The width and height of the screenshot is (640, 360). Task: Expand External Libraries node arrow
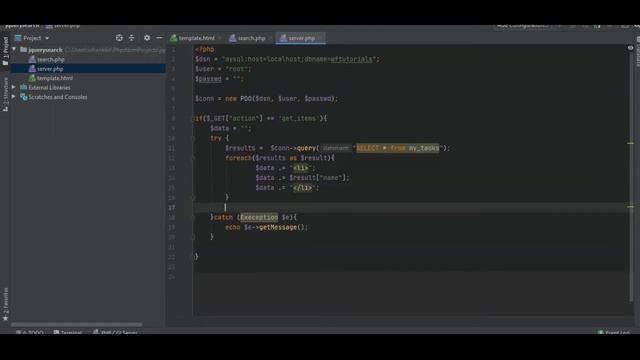(x=14, y=87)
